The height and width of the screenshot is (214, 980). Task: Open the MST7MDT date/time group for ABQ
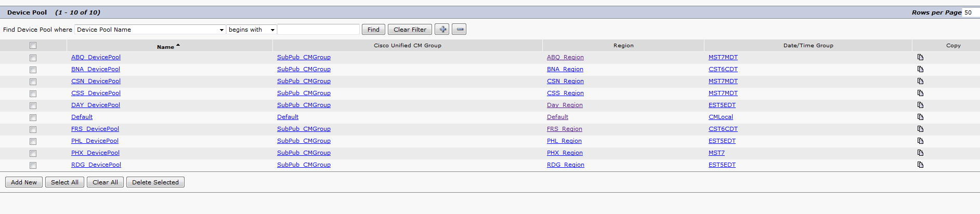tap(723, 57)
